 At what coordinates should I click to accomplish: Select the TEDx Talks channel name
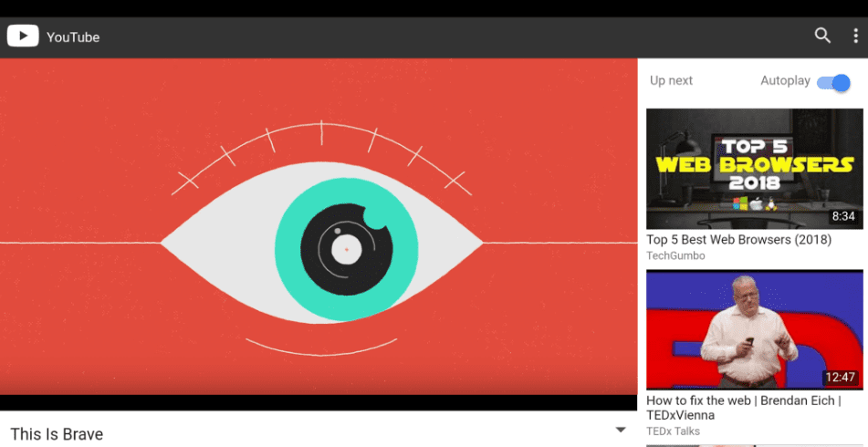(x=674, y=431)
